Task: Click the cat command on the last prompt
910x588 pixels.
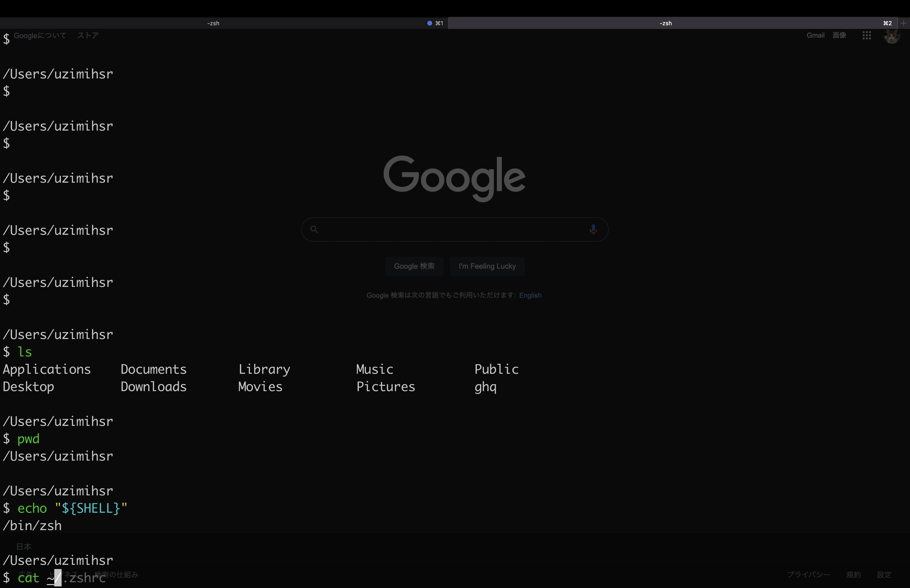Action: (28, 578)
